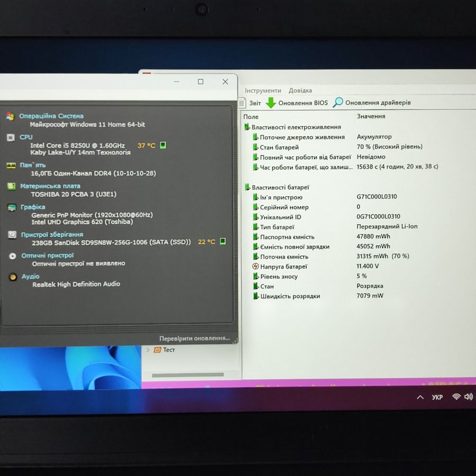The image size is (476, 476).
Task: Open the Довідка menu
Action: (300, 90)
